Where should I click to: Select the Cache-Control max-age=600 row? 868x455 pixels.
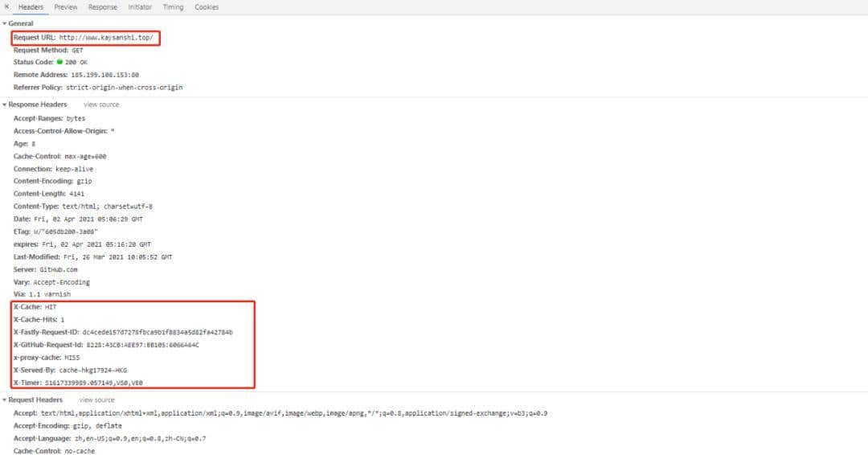click(59, 157)
